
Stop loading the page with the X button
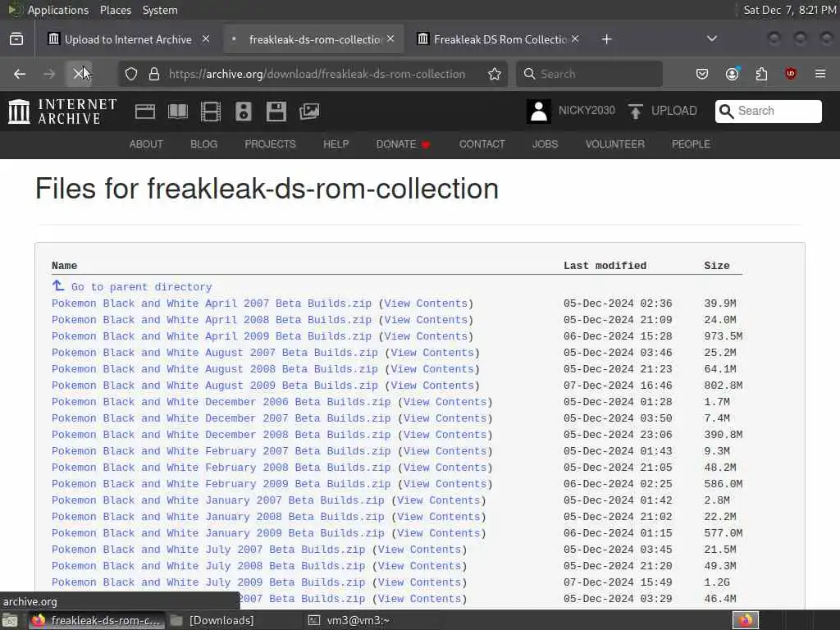click(x=79, y=74)
